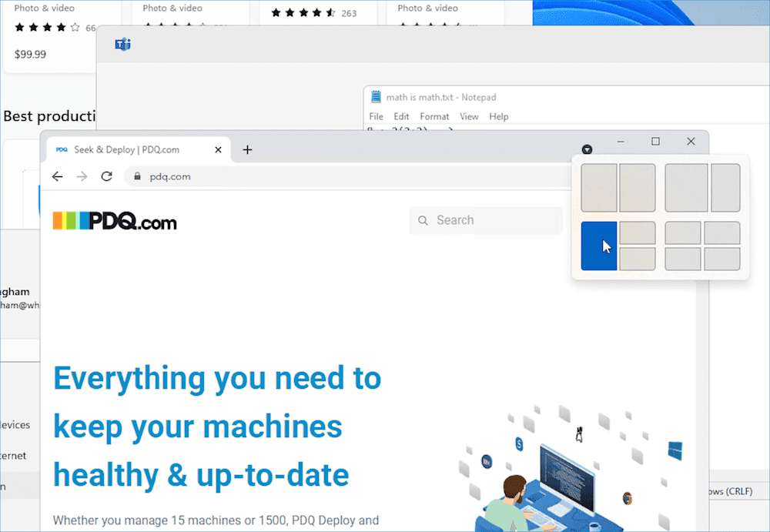The image size is (770, 532).
Task: Snap to the top-right quadrant of the four-window layout
Action: point(722,233)
